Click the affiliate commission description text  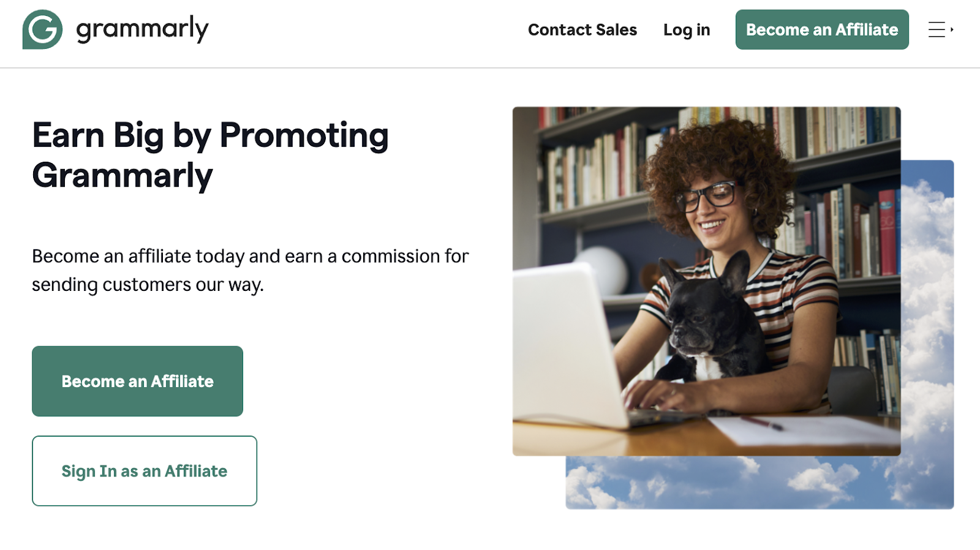pyautogui.click(x=250, y=269)
